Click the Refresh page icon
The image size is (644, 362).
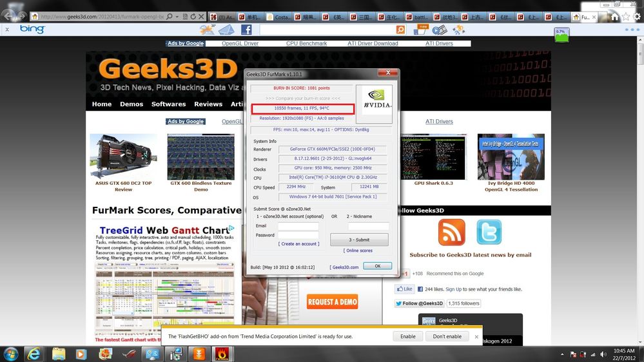(193, 17)
